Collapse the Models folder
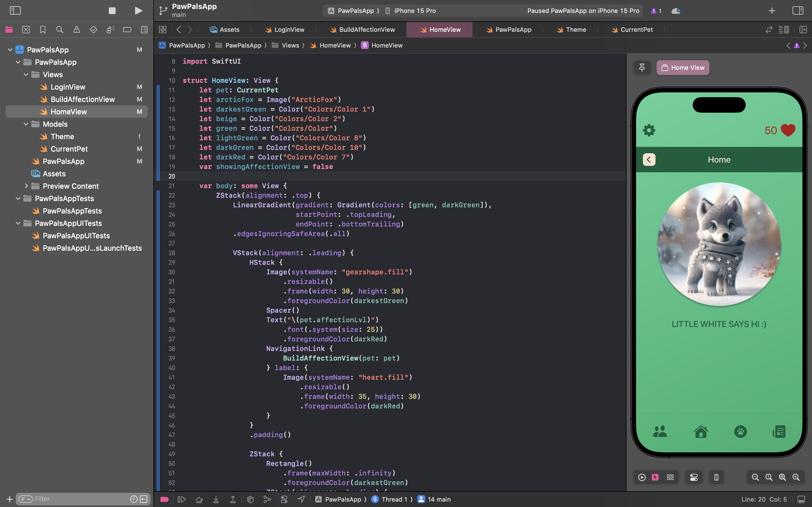This screenshot has width=812, height=507. [x=26, y=124]
